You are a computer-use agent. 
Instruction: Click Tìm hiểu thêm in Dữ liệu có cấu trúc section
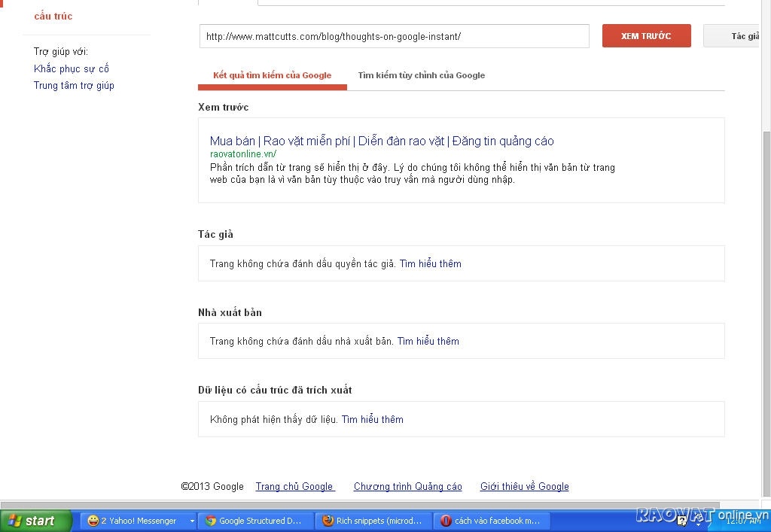[x=372, y=420]
